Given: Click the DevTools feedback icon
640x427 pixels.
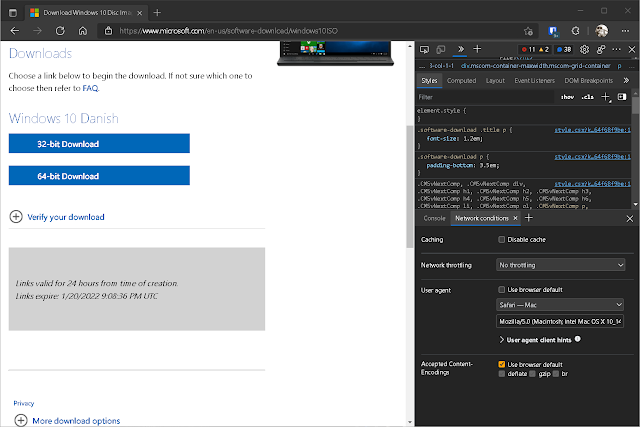Looking at the screenshot, I should pos(601,49).
